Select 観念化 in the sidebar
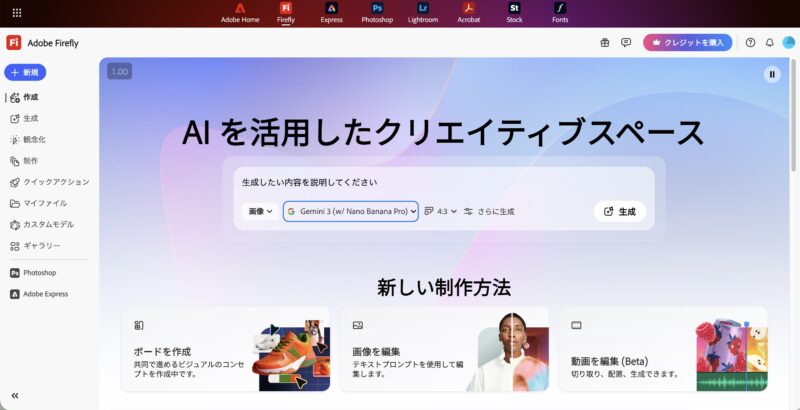This screenshot has width=800, height=410. [28, 139]
